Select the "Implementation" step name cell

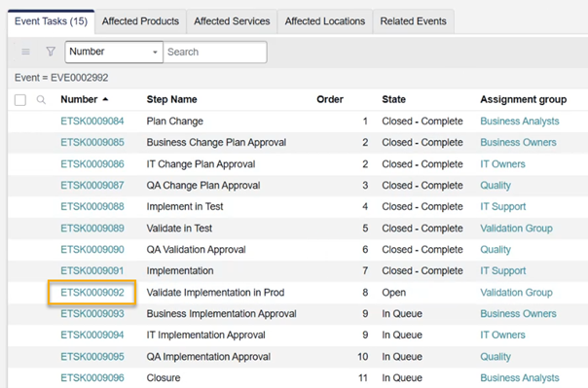pos(180,270)
